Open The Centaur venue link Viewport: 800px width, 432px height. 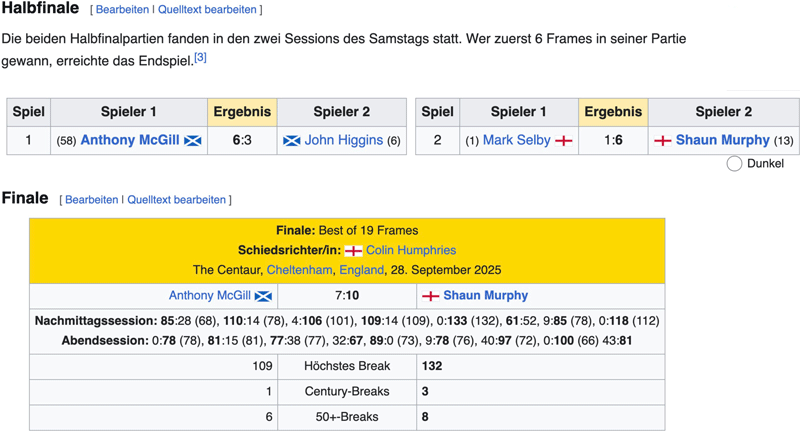226,270
